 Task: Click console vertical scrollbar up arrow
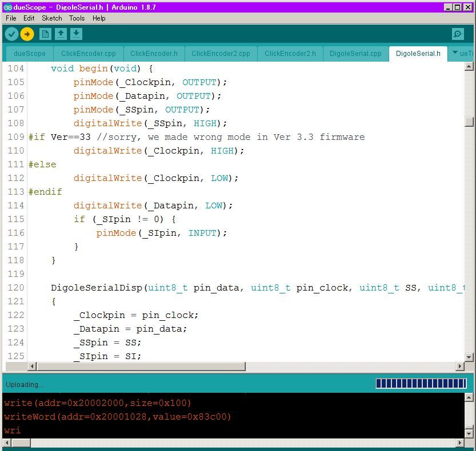(469, 397)
